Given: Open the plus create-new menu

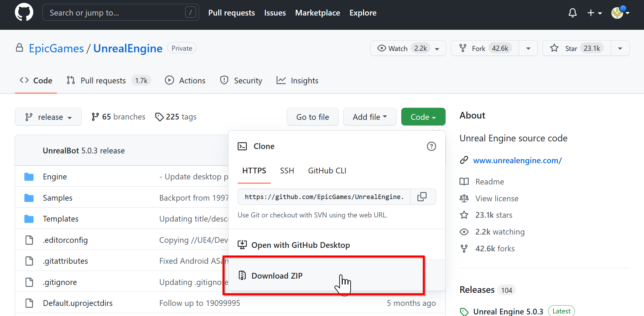Looking at the screenshot, I should click(x=594, y=13).
